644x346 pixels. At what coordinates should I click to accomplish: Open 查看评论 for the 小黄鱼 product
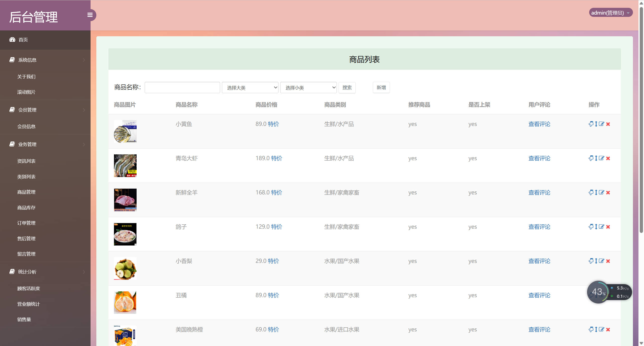click(x=539, y=124)
